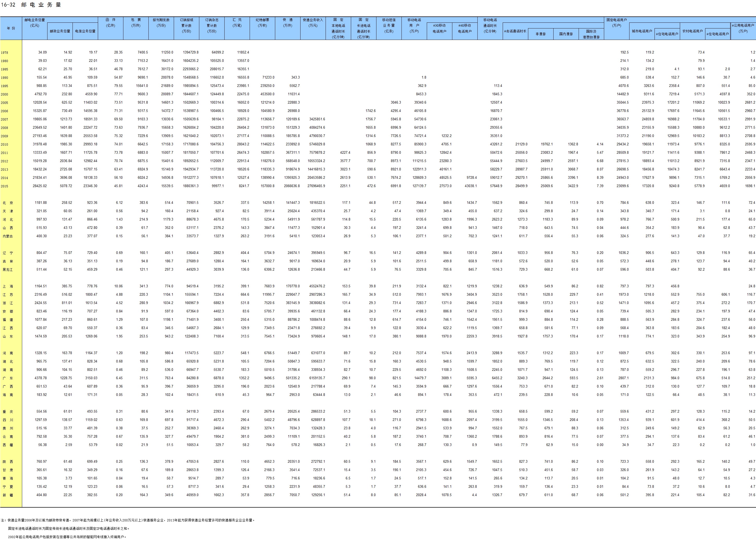Select the 年份 column header
756x541 pixels.
coord(11,28)
